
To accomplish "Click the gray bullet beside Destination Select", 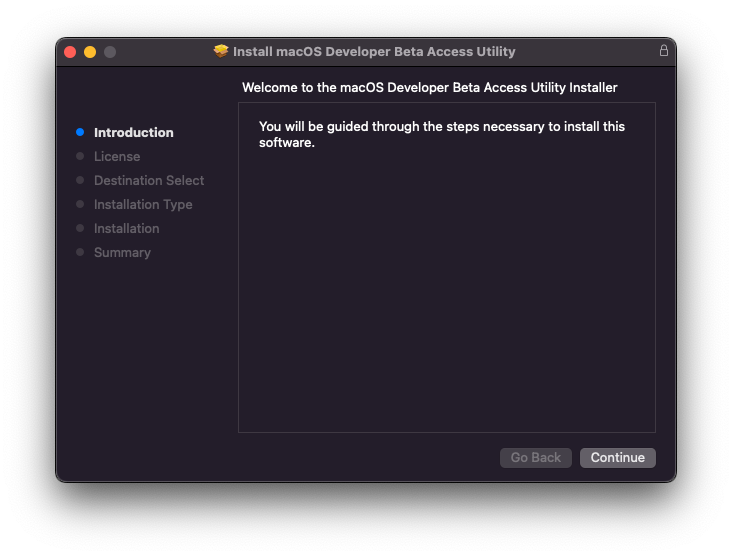I will (x=80, y=180).
